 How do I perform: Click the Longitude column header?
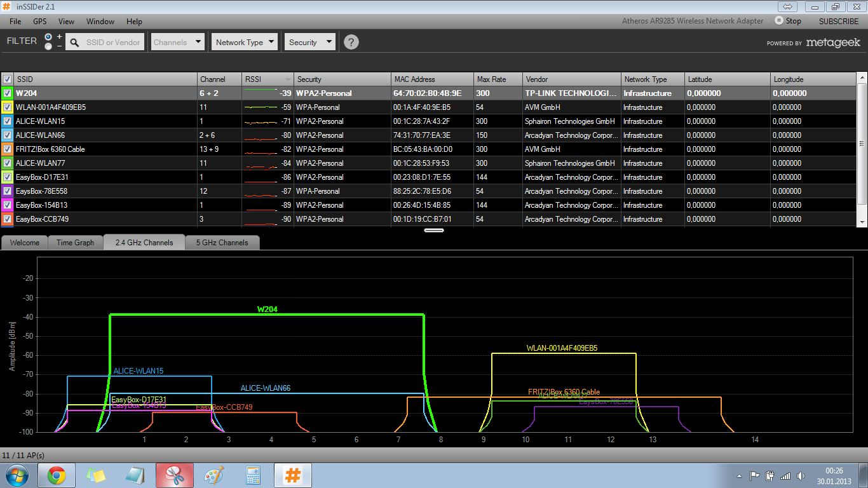(813, 79)
